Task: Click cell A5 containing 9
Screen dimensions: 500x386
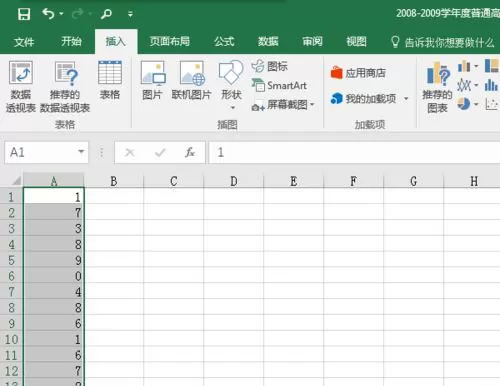Action: point(54,260)
